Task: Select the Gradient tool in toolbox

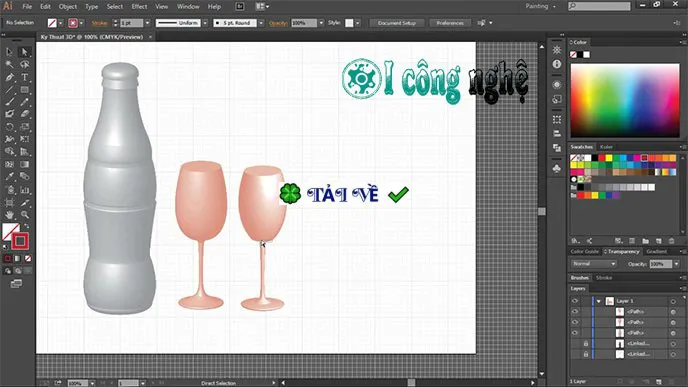Action: (x=25, y=164)
